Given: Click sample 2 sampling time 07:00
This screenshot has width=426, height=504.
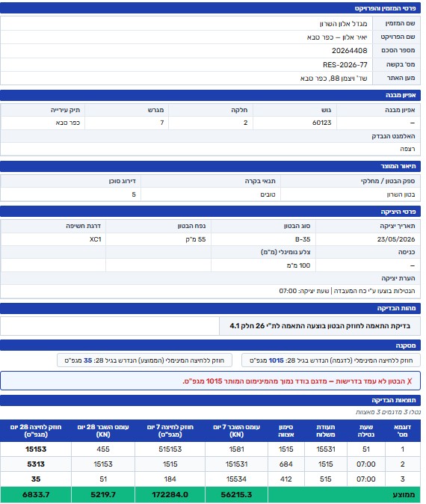Looking at the screenshot, I should coord(366,464).
